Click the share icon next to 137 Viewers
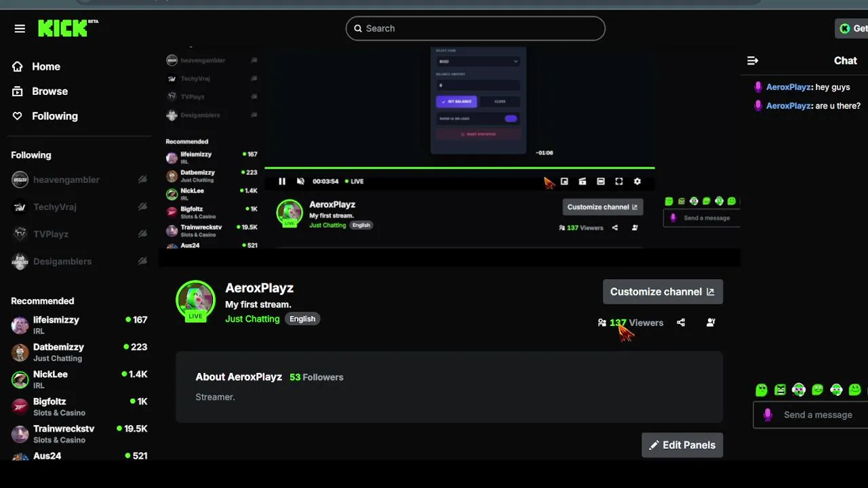The image size is (868, 488). 681,323
